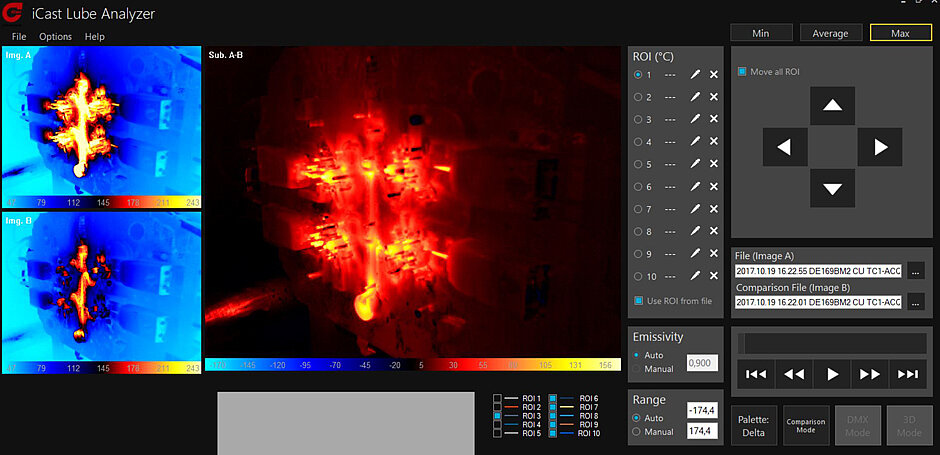Click the Palette: Delta button
Viewport: 940px width, 455px height.
(752, 425)
